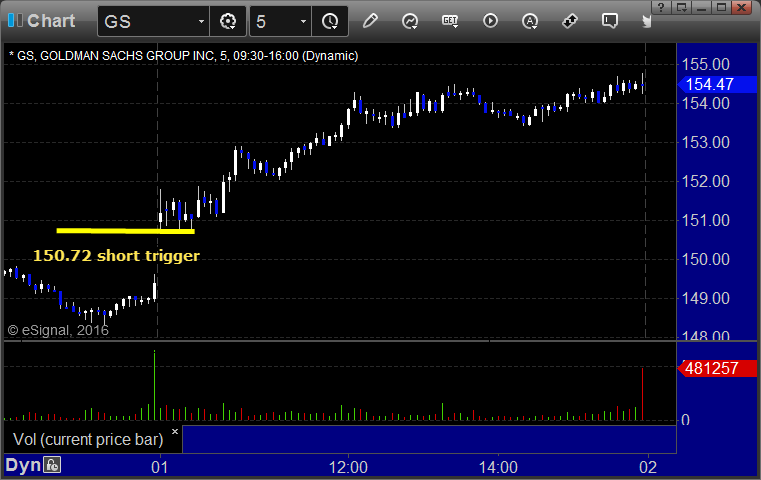Close the Vol study label with x
761x480 pixels.
pos(175,431)
